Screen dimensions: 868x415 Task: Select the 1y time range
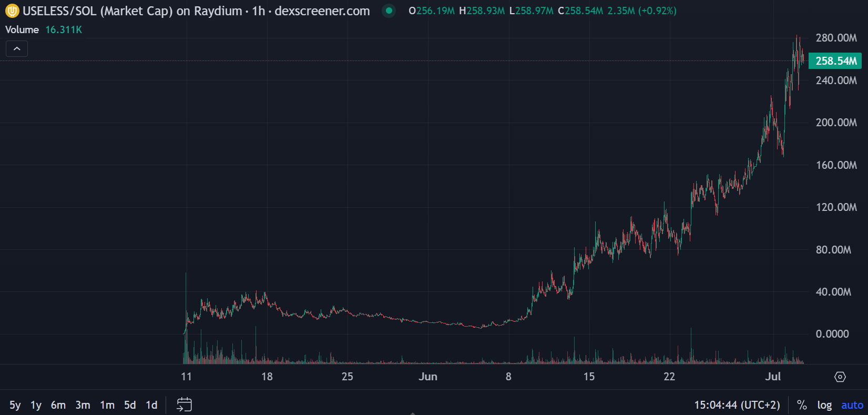(x=36, y=405)
